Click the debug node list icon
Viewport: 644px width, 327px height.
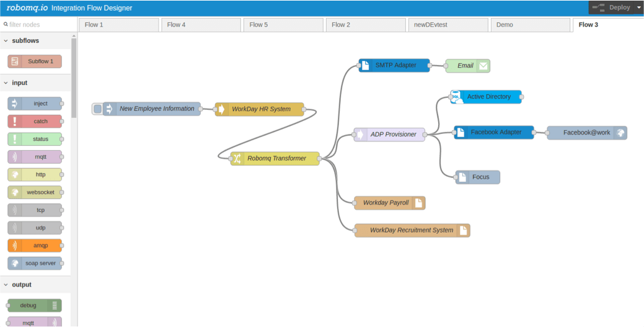55,306
